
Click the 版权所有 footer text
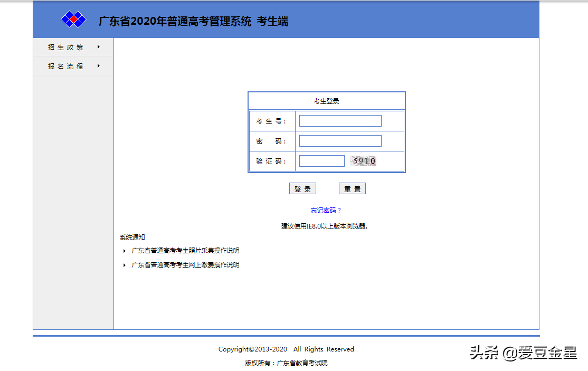[x=286, y=363]
